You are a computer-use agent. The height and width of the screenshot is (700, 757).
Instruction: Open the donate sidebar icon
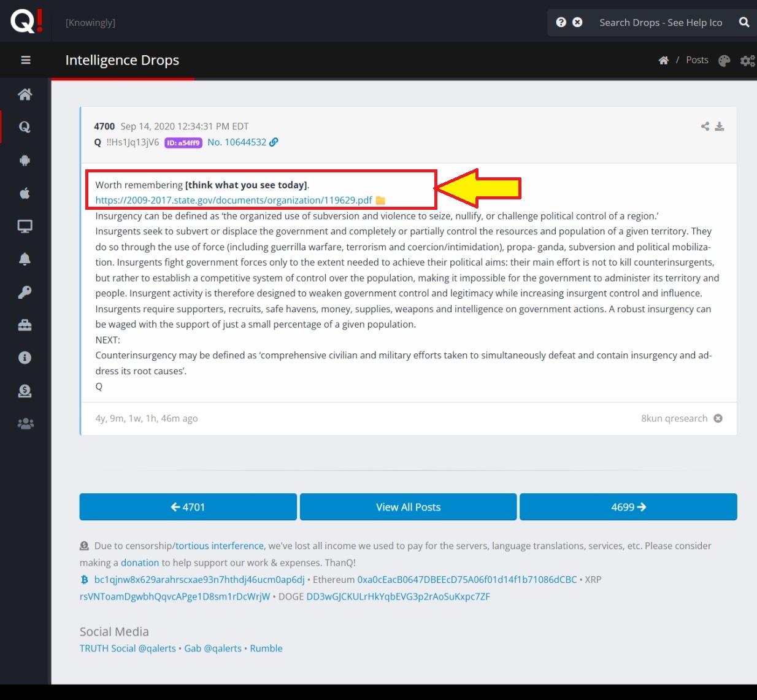point(25,391)
